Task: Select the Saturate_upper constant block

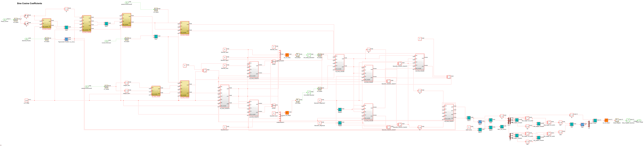Action: (225, 50)
